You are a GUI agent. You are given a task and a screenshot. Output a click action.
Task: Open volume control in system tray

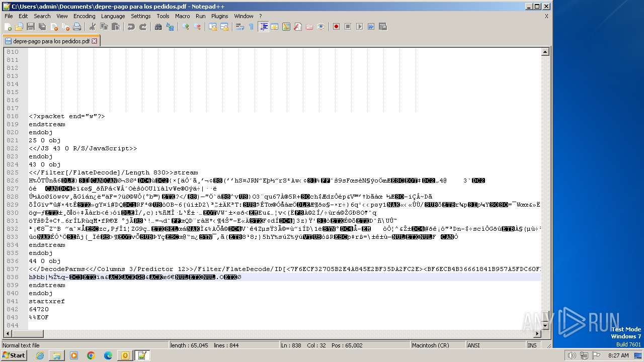point(572,355)
